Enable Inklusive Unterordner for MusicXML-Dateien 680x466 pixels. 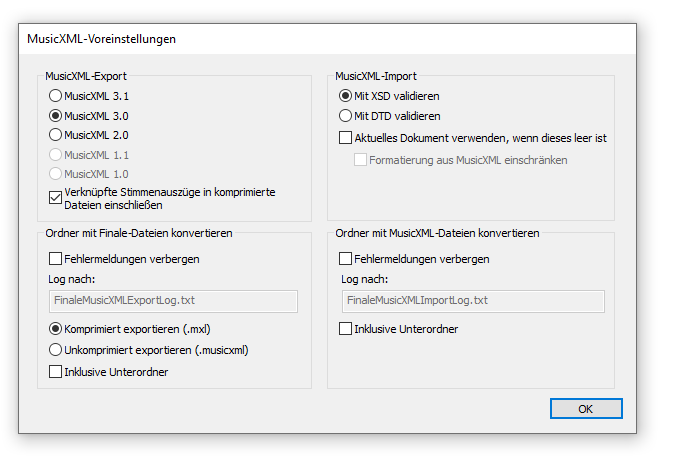click(x=345, y=329)
